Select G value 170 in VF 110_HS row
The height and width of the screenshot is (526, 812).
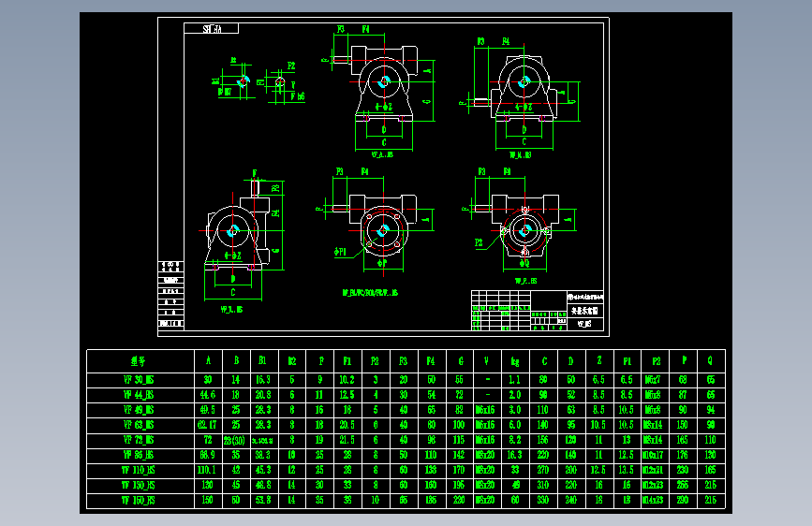[x=459, y=470]
